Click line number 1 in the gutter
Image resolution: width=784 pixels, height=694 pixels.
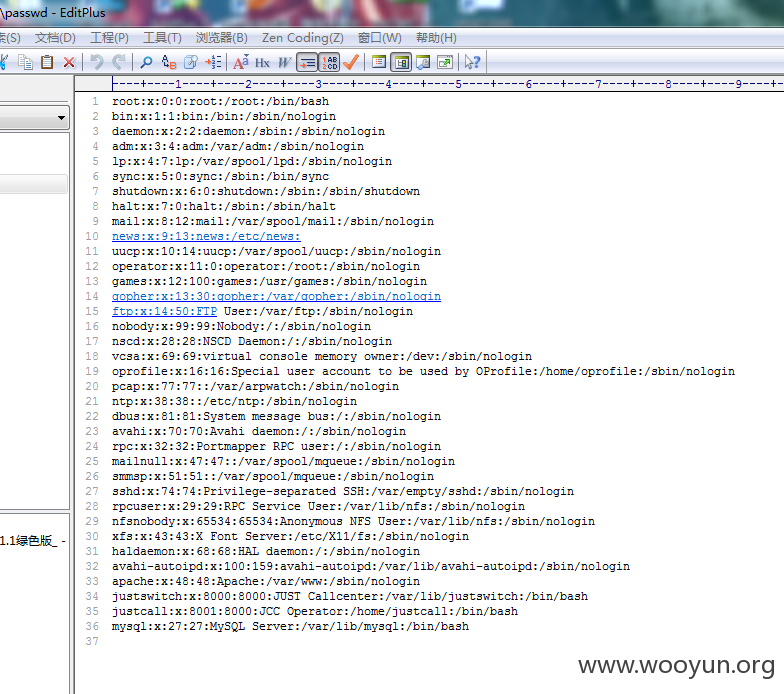point(95,101)
